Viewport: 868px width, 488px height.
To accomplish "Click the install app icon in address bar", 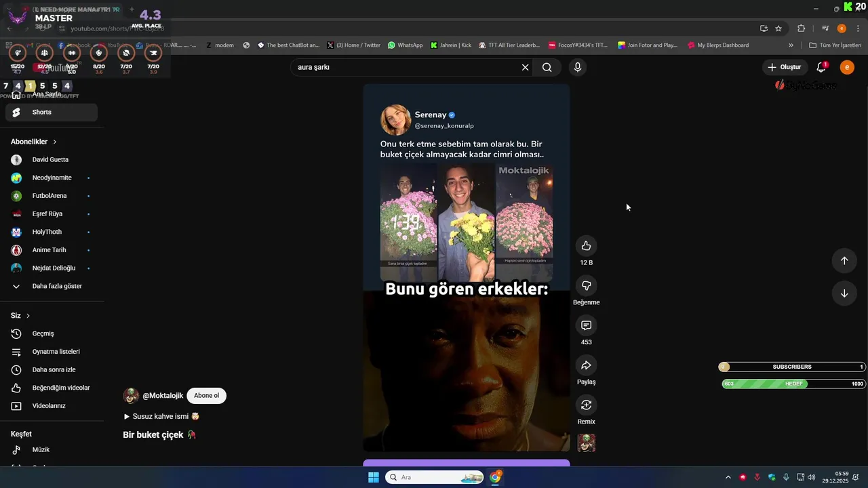I will point(764,28).
